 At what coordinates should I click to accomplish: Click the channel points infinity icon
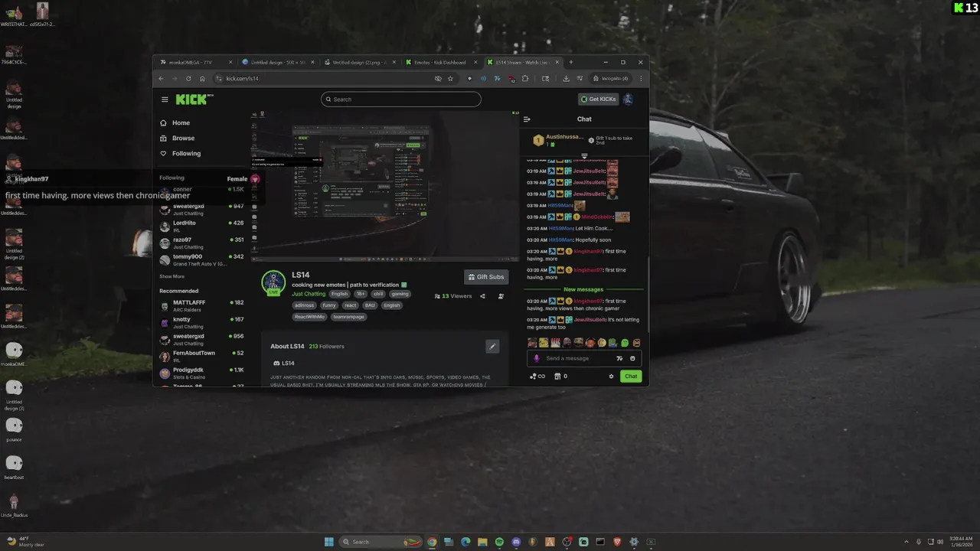pyautogui.click(x=537, y=377)
